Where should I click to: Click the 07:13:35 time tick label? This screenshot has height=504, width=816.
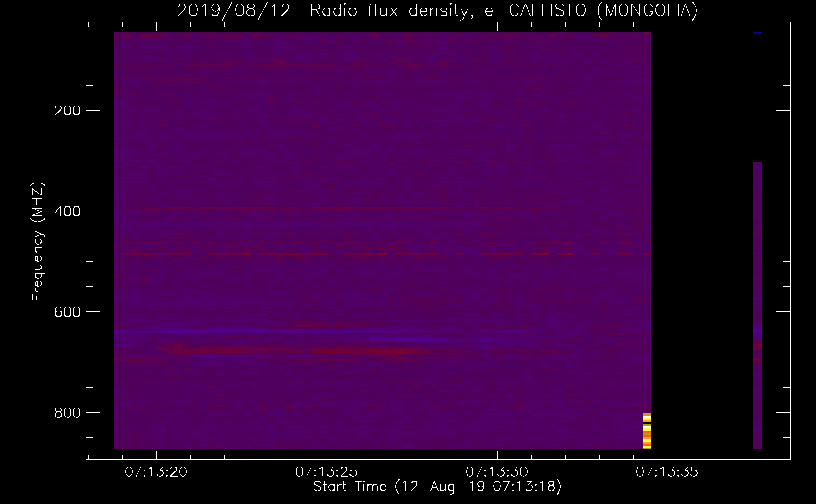pyautogui.click(x=667, y=472)
